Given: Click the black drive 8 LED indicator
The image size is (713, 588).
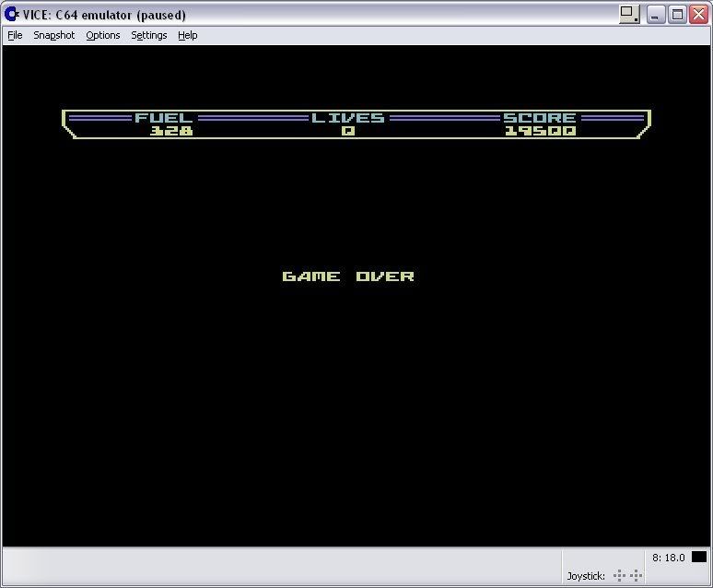Looking at the screenshot, I should point(699,557).
